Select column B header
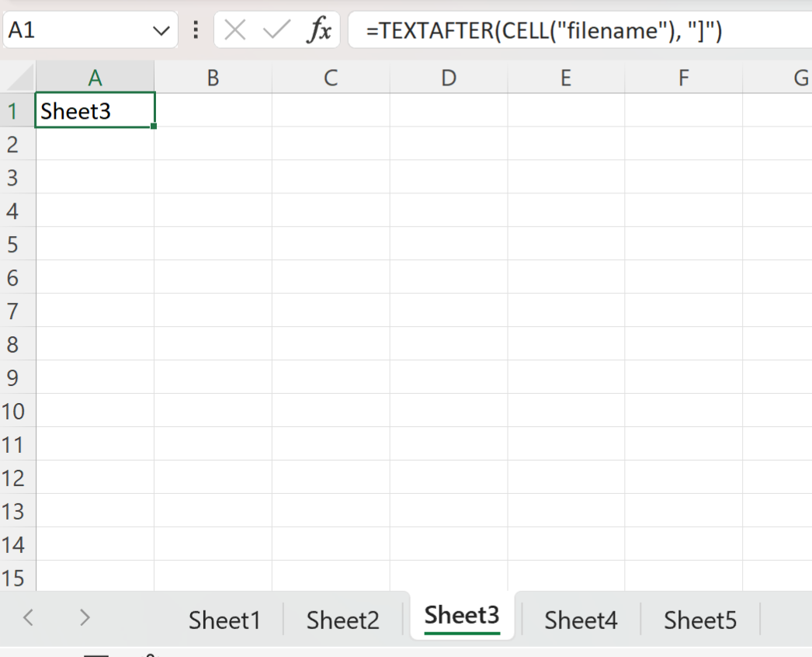 point(213,77)
